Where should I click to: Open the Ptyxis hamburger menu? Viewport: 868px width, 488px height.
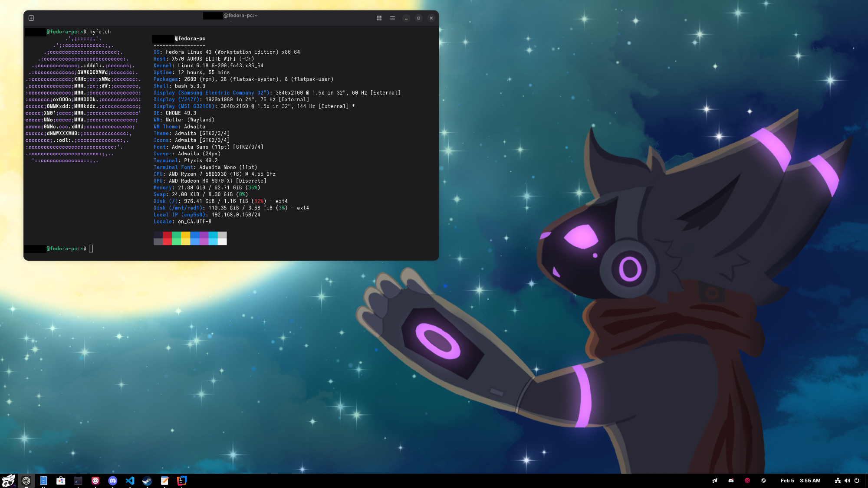click(x=392, y=18)
